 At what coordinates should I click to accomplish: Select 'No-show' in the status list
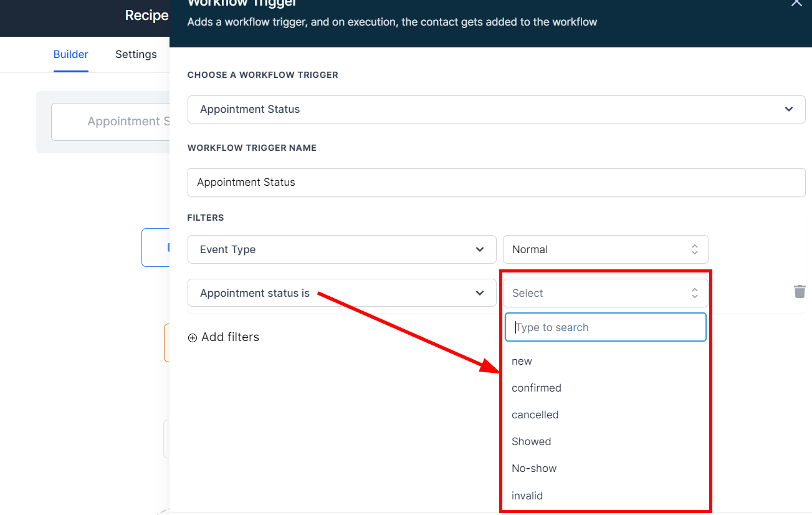pos(534,468)
